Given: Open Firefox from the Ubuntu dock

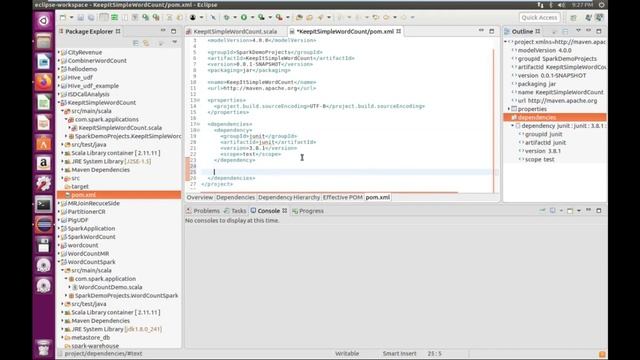Looking at the screenshot, I should pos(44,82).
